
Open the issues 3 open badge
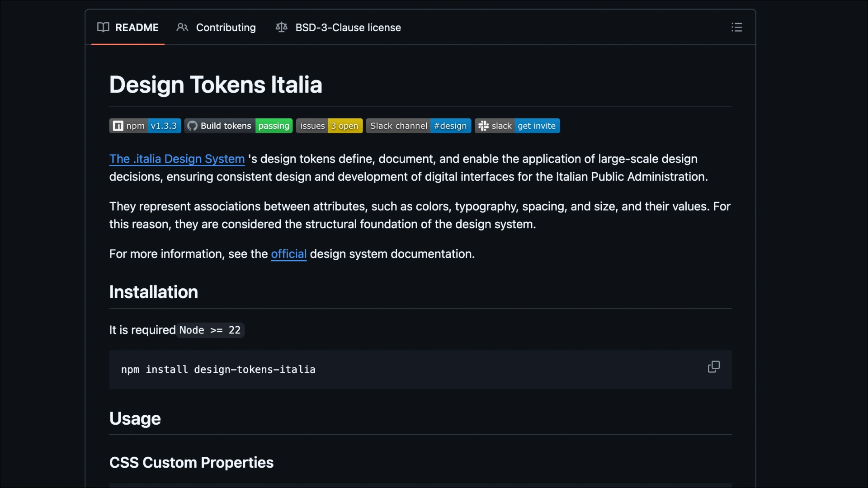click(x=329, y=126)
